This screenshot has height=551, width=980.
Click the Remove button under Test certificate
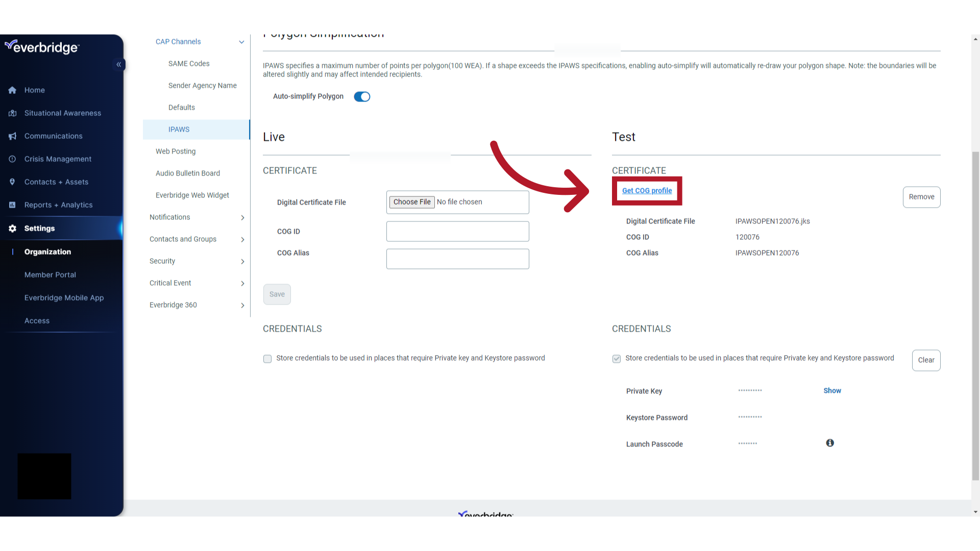[921, 197]
